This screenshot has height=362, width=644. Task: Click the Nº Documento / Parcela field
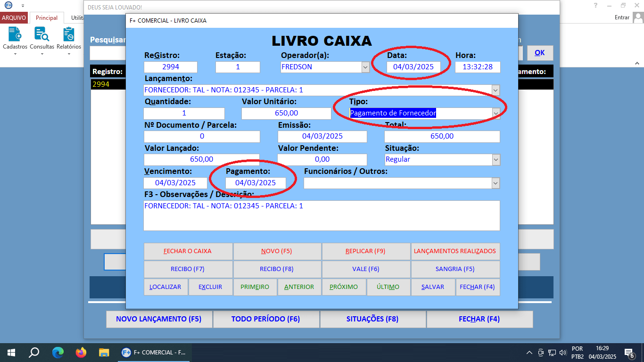click(202, 136)
